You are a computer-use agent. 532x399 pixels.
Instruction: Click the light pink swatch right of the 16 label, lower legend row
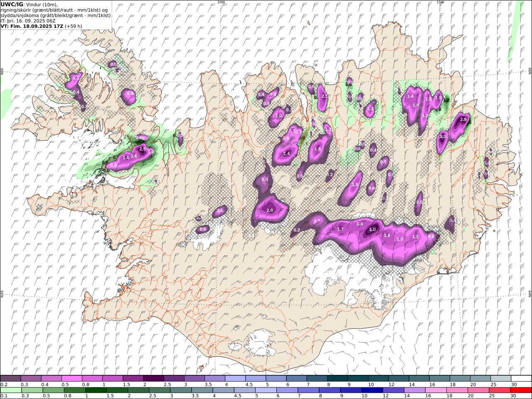(x=435, y=390)
